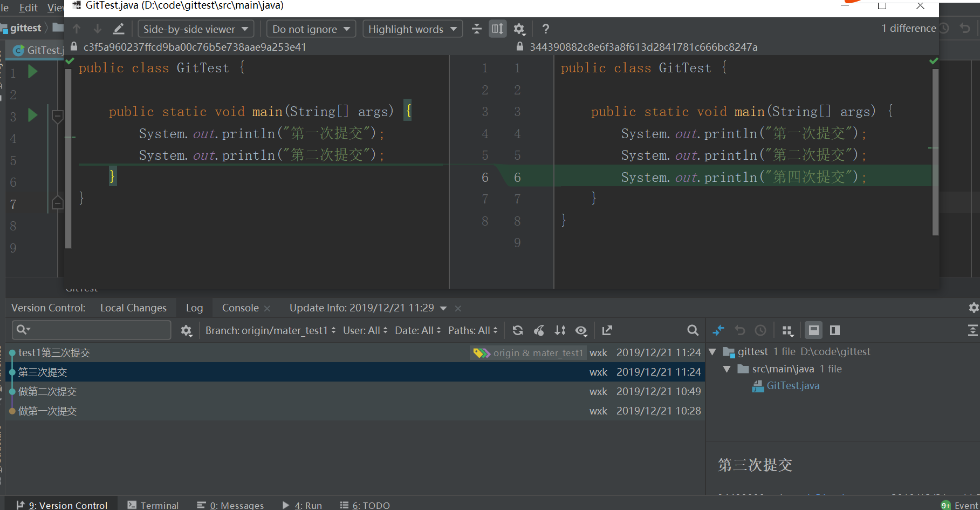Toggle show details pane icon
Screen dimensions: 980x510
click(814, 330)
